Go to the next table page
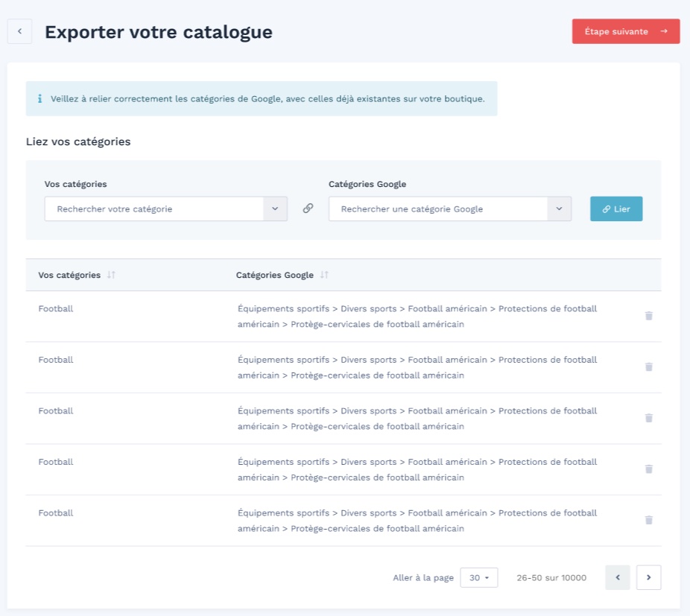 click(x=648, y=577)
